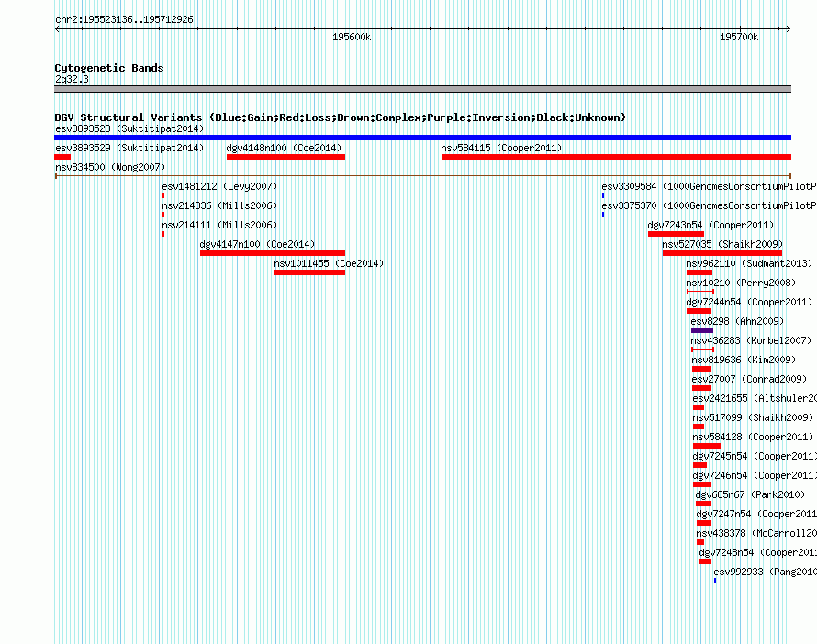
Task: Click the red bar of nsv584115
Action: (x=616, y=157)
